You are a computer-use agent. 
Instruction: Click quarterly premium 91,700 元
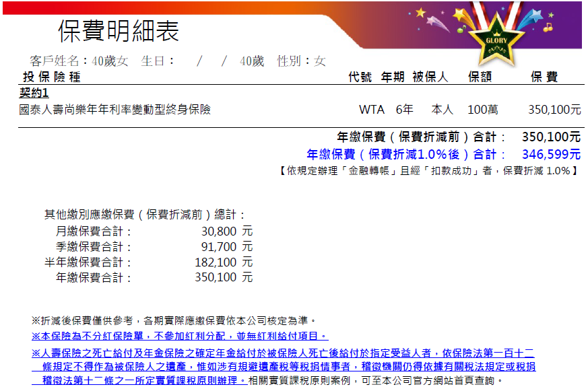click(227, 247)
